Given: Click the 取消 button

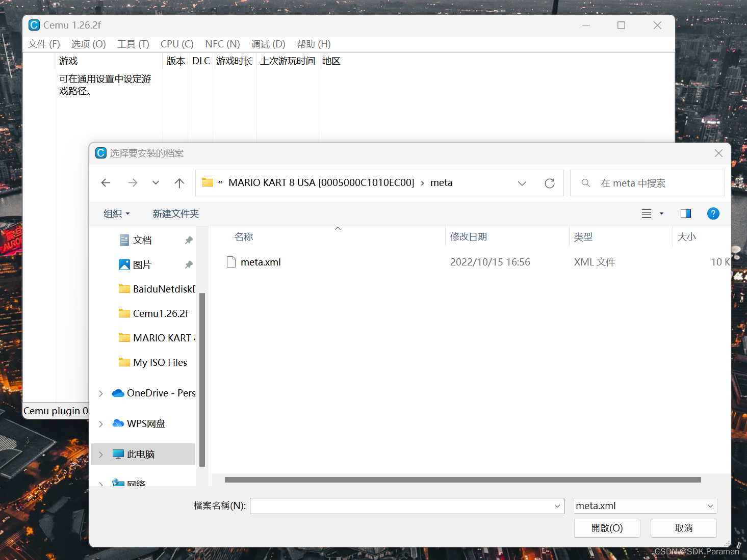Looking at the screenshot, I should tap(683, 528).
